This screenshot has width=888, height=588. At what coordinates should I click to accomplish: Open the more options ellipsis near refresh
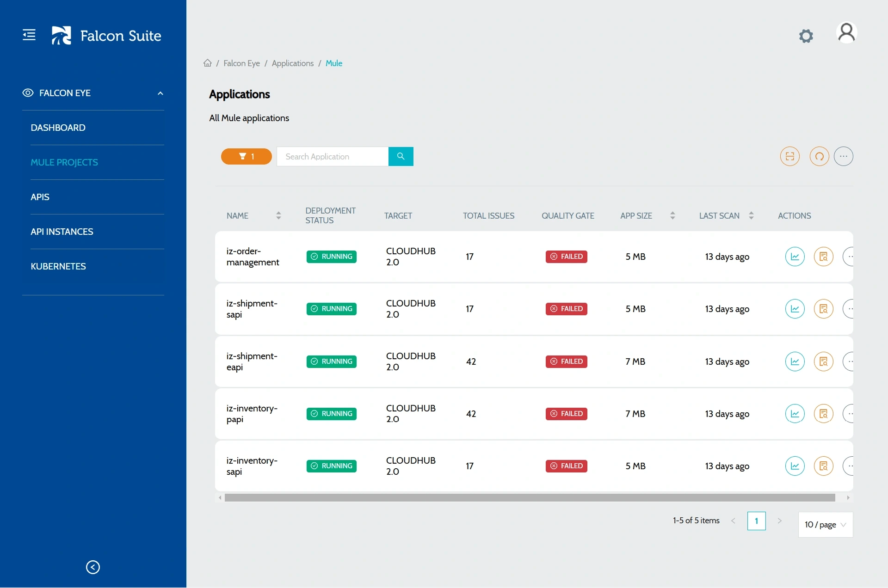click(844, 156)
